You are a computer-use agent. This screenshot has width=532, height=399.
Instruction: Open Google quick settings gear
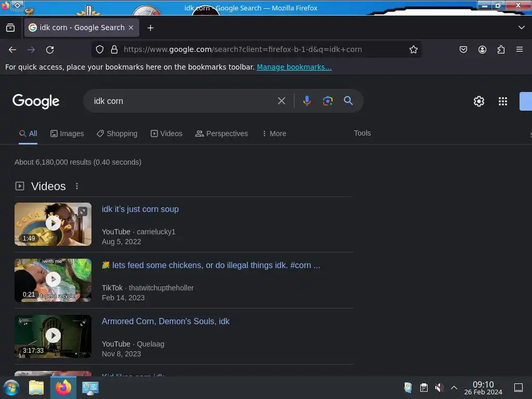(478, 101)
